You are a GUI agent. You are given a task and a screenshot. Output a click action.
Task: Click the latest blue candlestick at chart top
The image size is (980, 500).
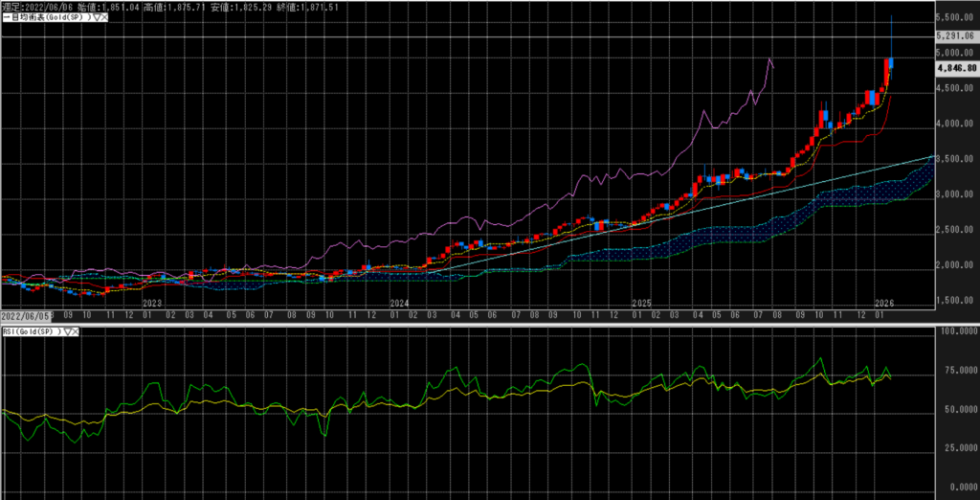(892, 63)
